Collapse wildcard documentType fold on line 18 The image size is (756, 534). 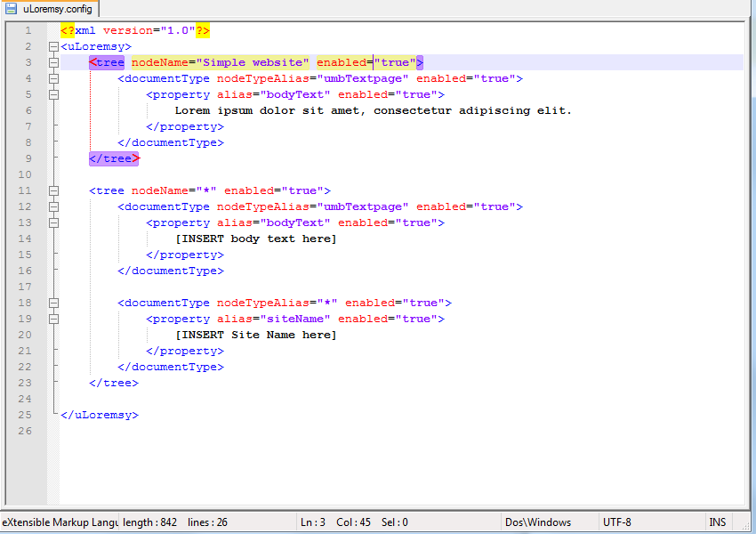(53, 303)
